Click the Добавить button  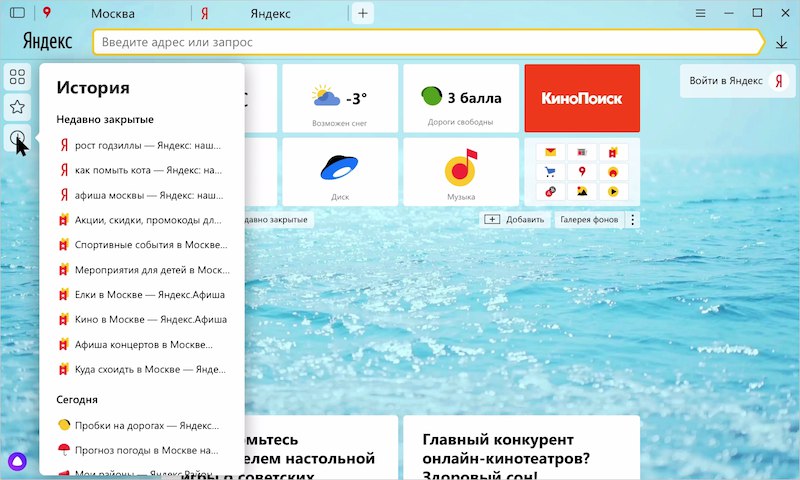(x=514, y=220)
